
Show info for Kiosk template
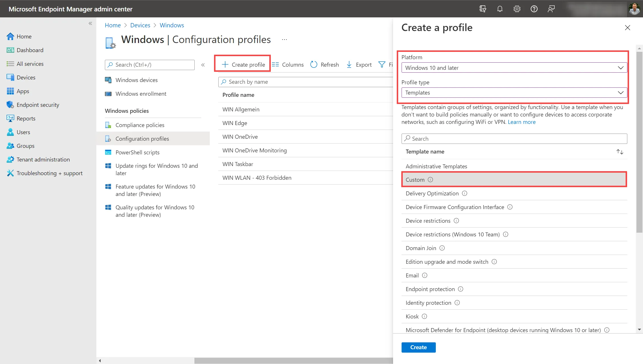(424, 316)
